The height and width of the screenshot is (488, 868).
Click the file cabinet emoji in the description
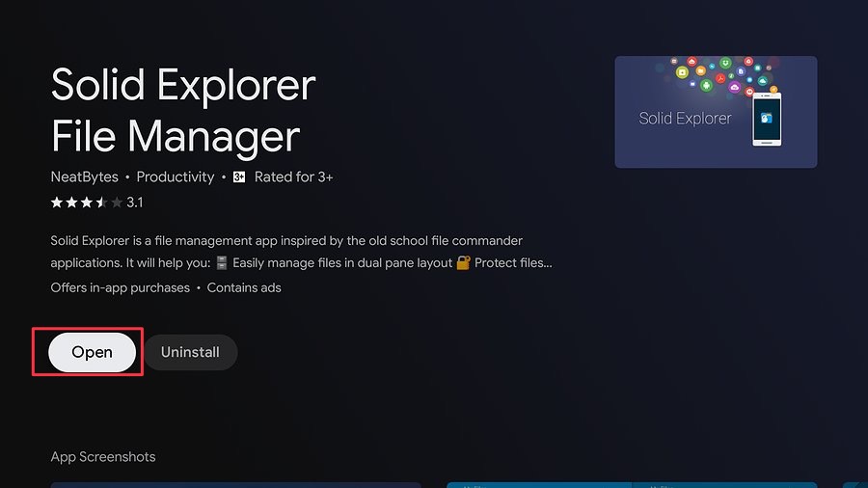tap(222, 263)
